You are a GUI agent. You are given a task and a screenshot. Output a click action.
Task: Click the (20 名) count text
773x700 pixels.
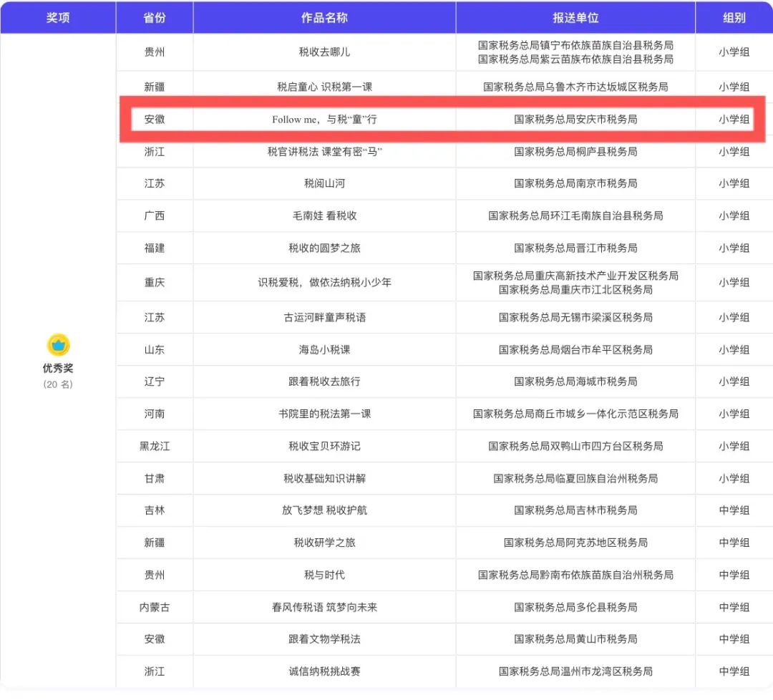tap(58, 384)
